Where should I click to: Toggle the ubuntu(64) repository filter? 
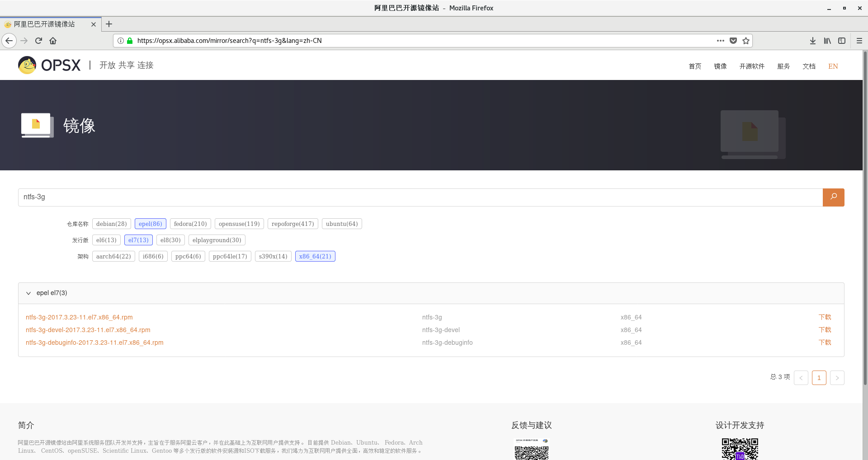pos(342,224)
